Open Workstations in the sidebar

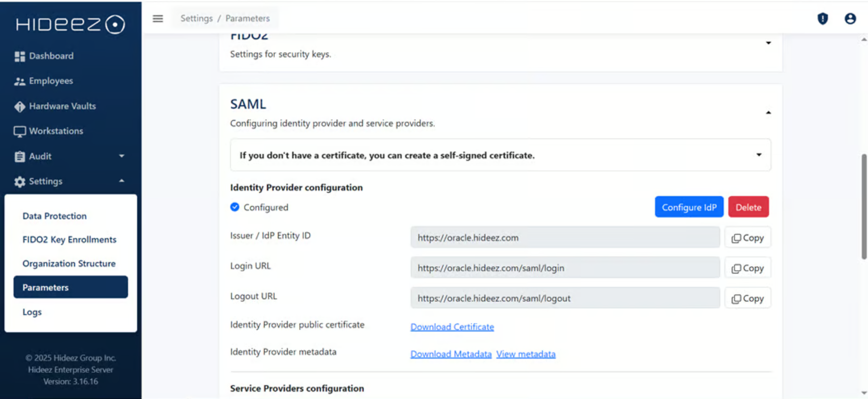coord(56,131)
